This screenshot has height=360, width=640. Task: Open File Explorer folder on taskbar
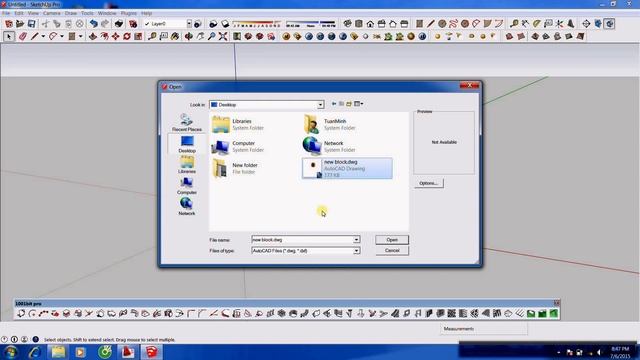[x=58, y=352]
